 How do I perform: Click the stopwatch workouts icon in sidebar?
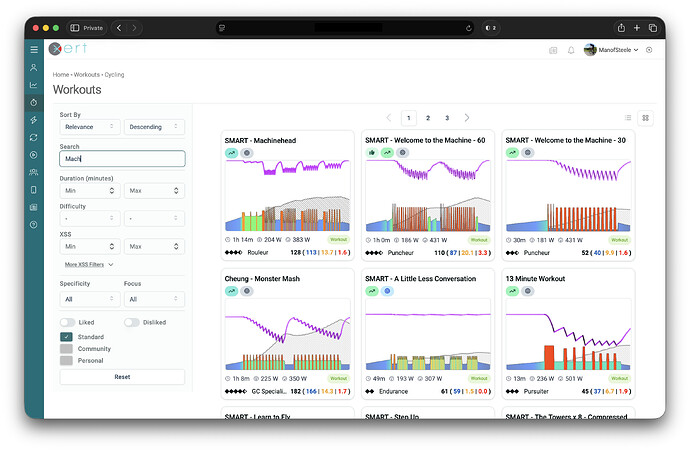click(34, 102)
